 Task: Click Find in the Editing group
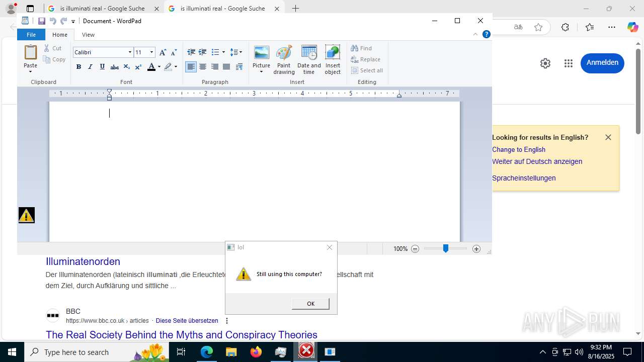coord(361,48)
